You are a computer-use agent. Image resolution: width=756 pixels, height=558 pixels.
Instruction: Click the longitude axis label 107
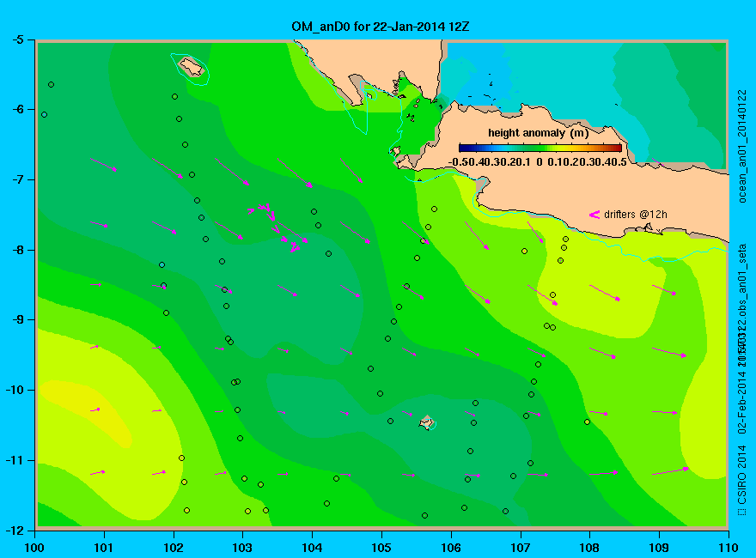(521, 548)
